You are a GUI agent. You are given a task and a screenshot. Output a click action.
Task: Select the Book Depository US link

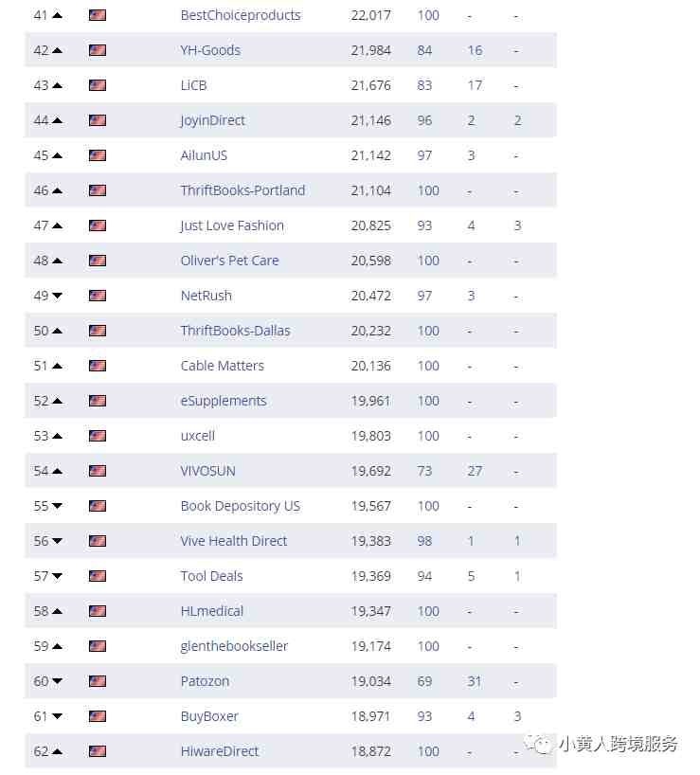[x=241, y=506]
